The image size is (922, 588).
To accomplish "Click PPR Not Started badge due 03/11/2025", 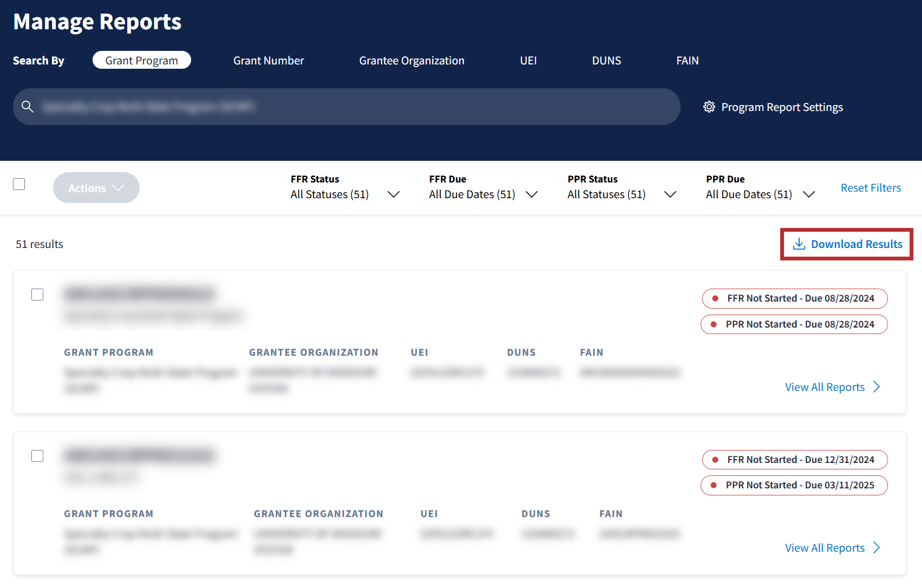I will (794, 485).
